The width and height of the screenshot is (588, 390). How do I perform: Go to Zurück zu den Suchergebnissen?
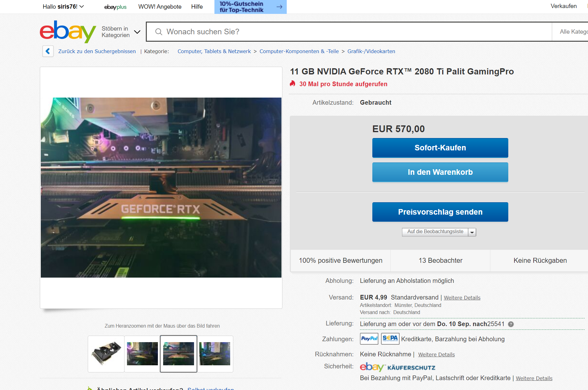pos(97,51)
